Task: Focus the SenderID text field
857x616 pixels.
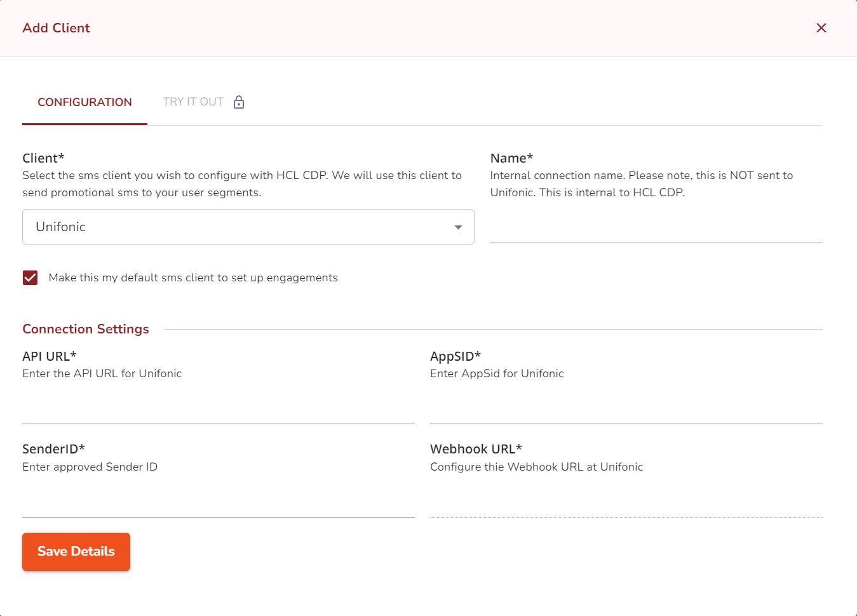Action: pos(218,504)
